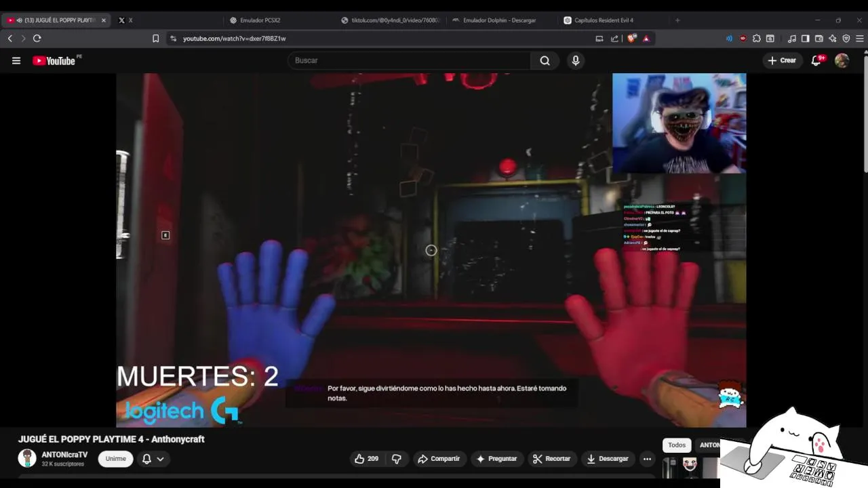The height and width of the screenshot is (488, 868).
Task: Click the Preguntar ask button
Action: click(497, 459)
